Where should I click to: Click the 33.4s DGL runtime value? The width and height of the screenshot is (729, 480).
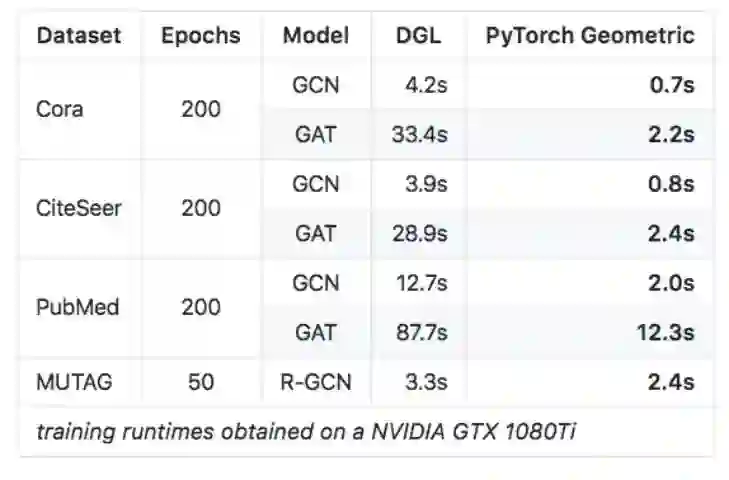click(419, 134)
